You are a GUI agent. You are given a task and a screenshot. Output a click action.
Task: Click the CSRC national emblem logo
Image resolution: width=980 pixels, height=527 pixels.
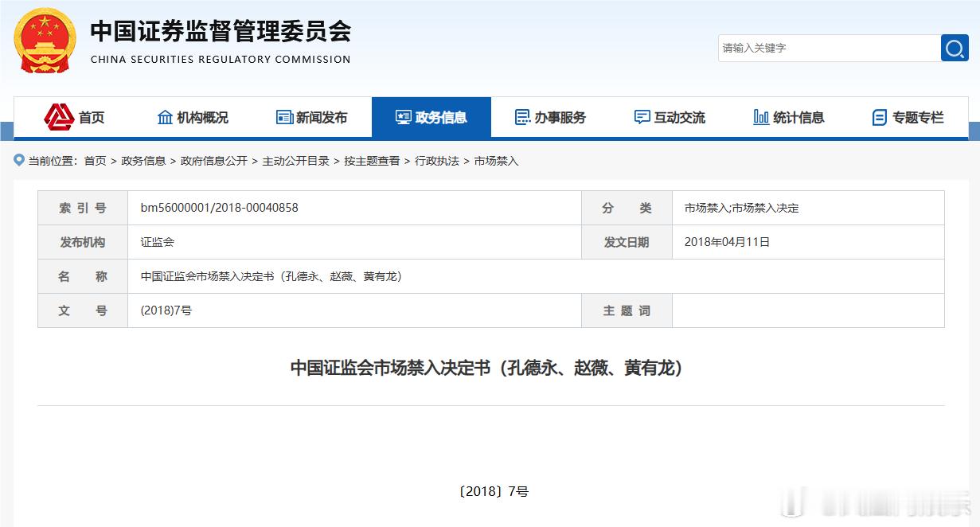[x=45, y=40]
